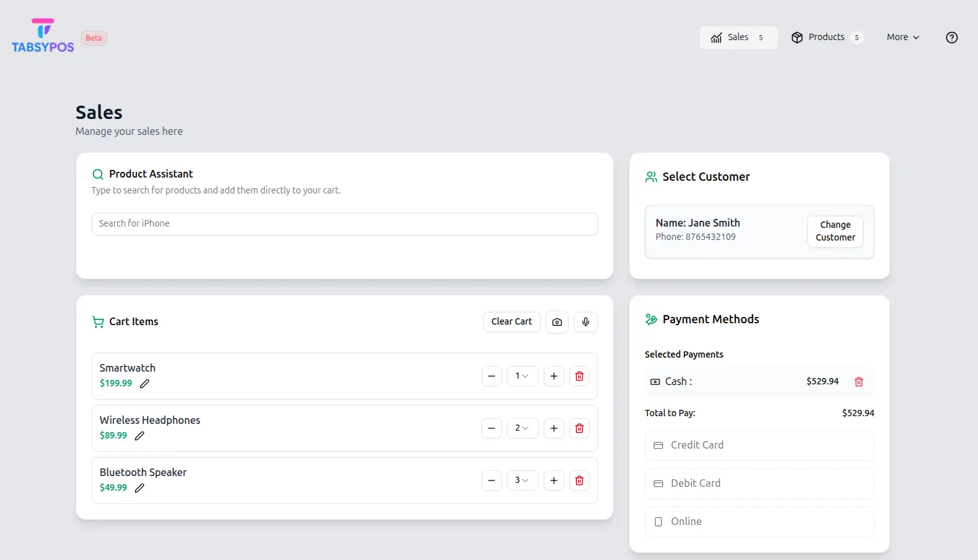This screenshot has width=978, height=560.
Task: Click the TabsyPOS logo
Action: [43, 36]
